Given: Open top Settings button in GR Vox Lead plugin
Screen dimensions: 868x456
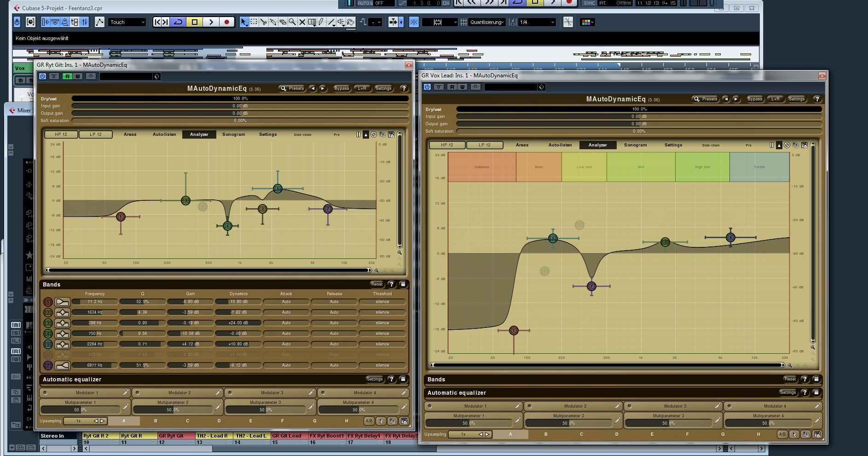Looking at the screenshot, I should [x=797, y=99].
